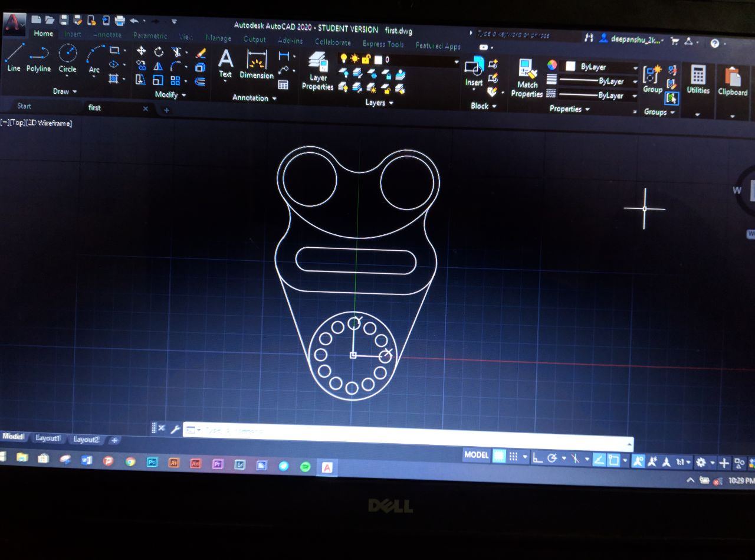Expand the Block panel
The height and width of the screenshot is (560, 755).
484,106
